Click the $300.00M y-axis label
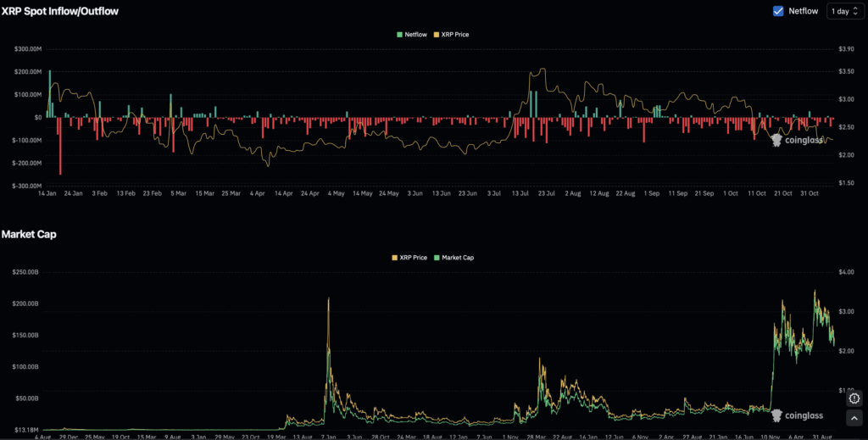Image resolution: width=868 pixels, height=440 pixels. point(28,49)
